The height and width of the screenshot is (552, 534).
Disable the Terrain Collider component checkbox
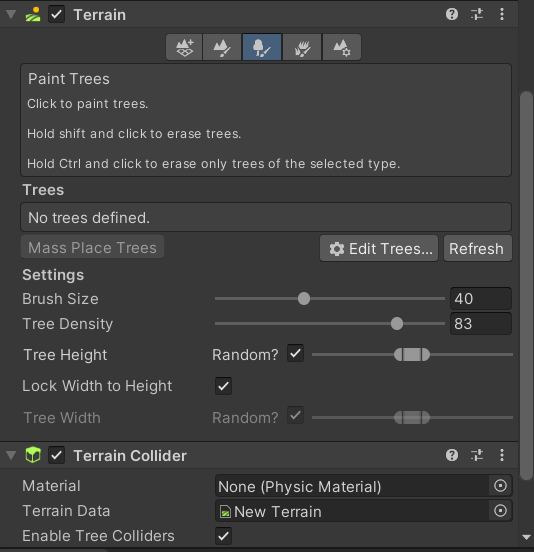tap(56, 455)
